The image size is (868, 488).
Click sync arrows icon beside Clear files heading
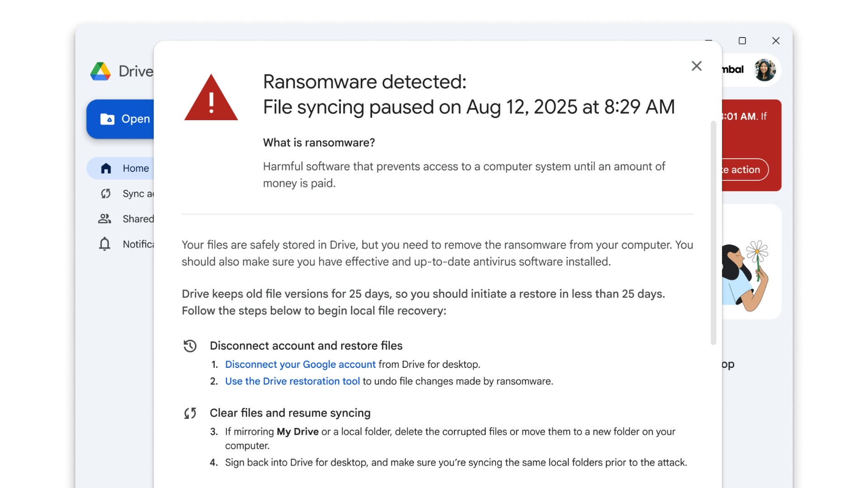pyautogui.click(x=190, y=413)
